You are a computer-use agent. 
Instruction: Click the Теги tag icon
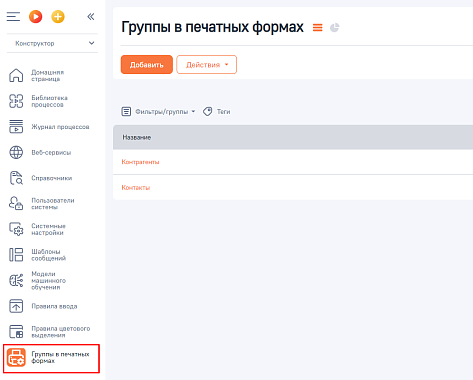[x=208, y=111]
